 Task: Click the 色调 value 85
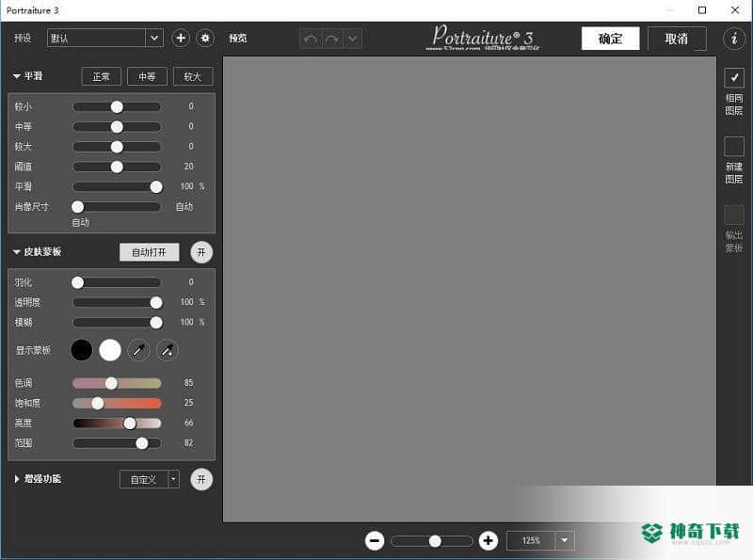189,383
